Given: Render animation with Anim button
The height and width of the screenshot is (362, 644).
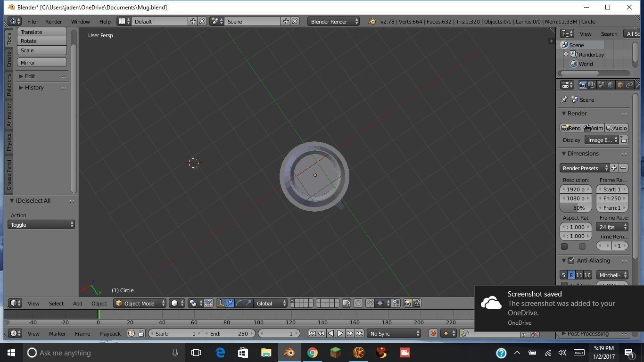Looking at the screenshot, I should (x=593, y=128).
